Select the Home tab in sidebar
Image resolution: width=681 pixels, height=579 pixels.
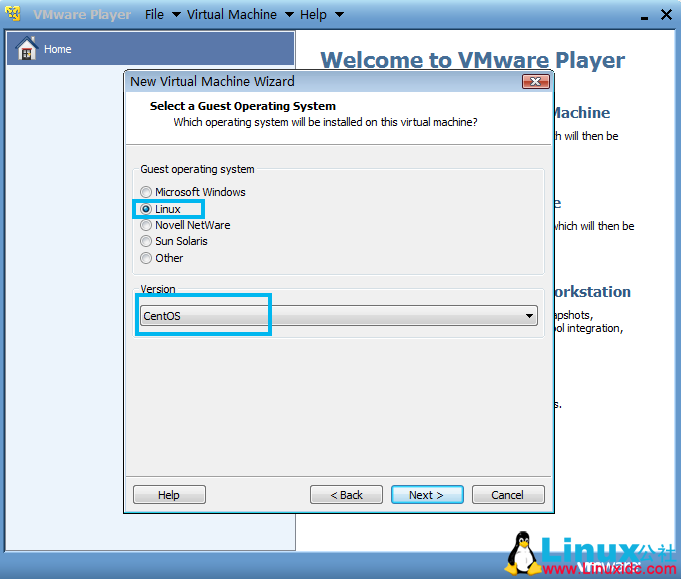click(x=151, y=48)
